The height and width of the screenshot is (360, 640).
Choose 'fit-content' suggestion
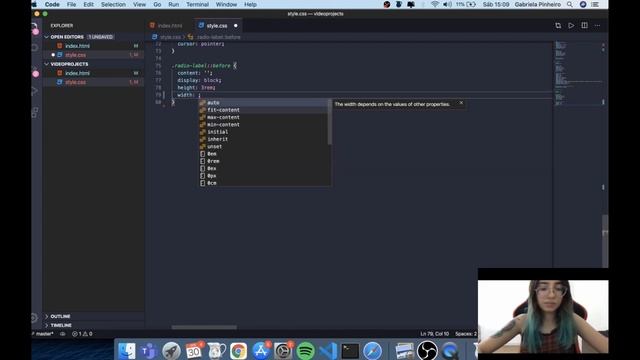[x=263, y=110]
